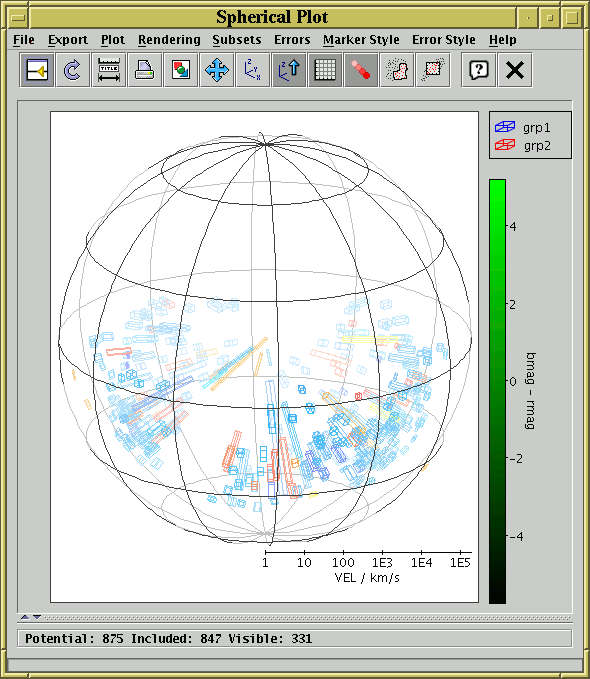Click the reorient XYZ axes icon
590x679 pixels.
point(253,70)
